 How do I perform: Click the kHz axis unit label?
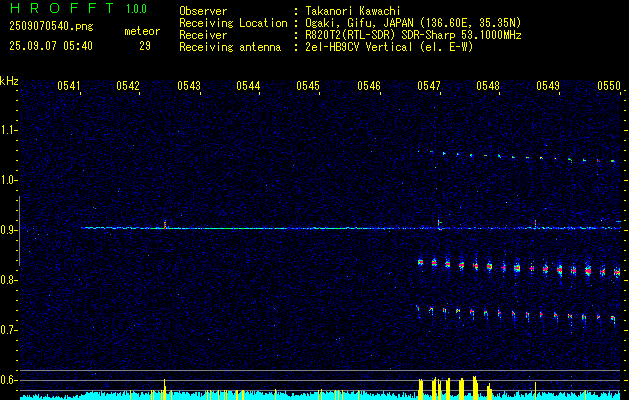(x=9, y=81)
